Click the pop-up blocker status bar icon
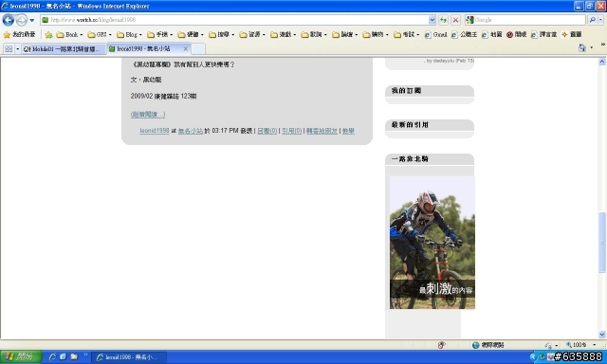The width and height of the screenshot is (607, 364). [441, 345]
